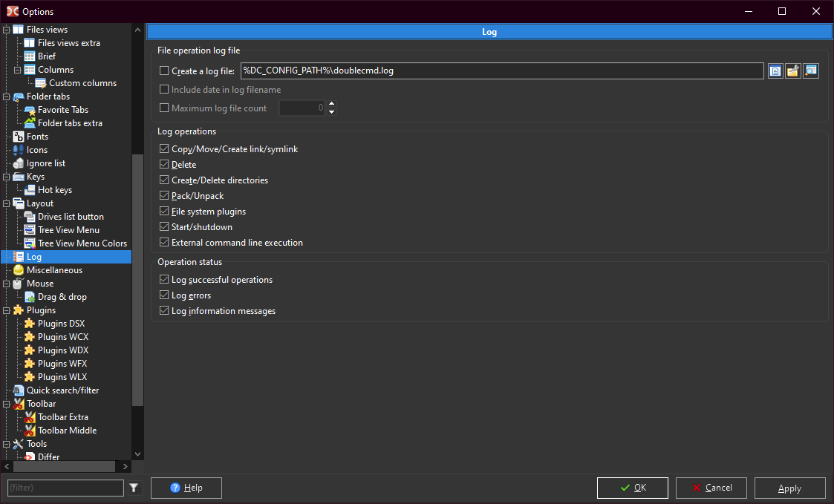Click inside the options filter field

65,488
